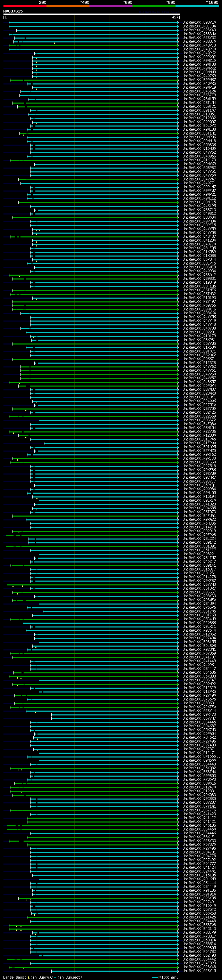The width and height of the screenshot is (222, 980).
Task: Select the query label AV637615
Action: coord(13,11)
